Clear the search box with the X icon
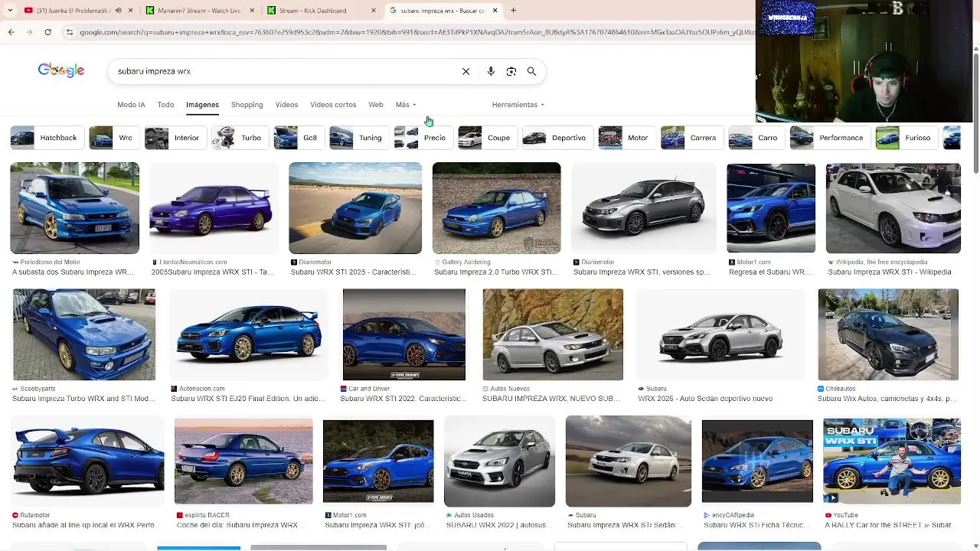The height and width of the screenshot is (551, 980). point(465,71)
